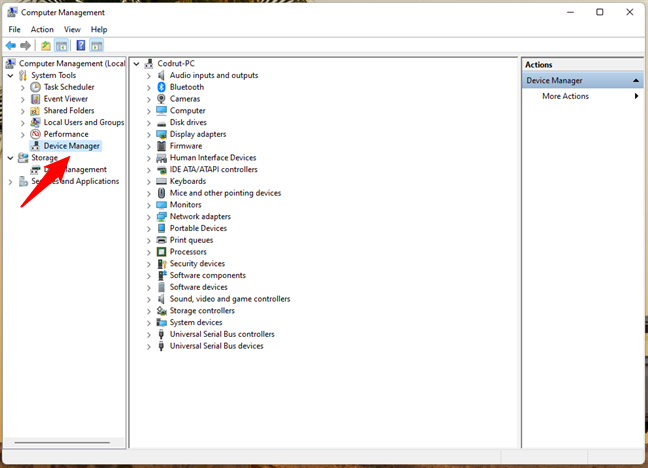The height and width of the screenshot is (468, 648).
Task: Click the Performance gauge icon
Action: coord(36,134)
